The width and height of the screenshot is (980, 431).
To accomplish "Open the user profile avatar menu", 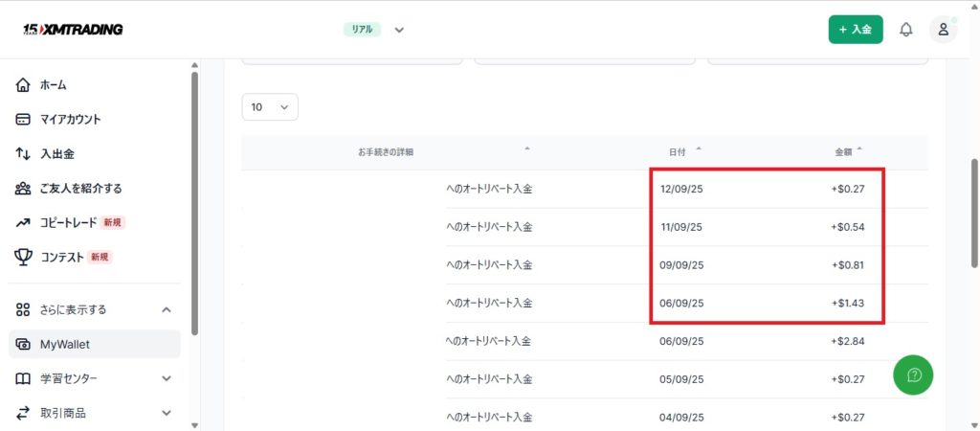I will click(943, 30).
